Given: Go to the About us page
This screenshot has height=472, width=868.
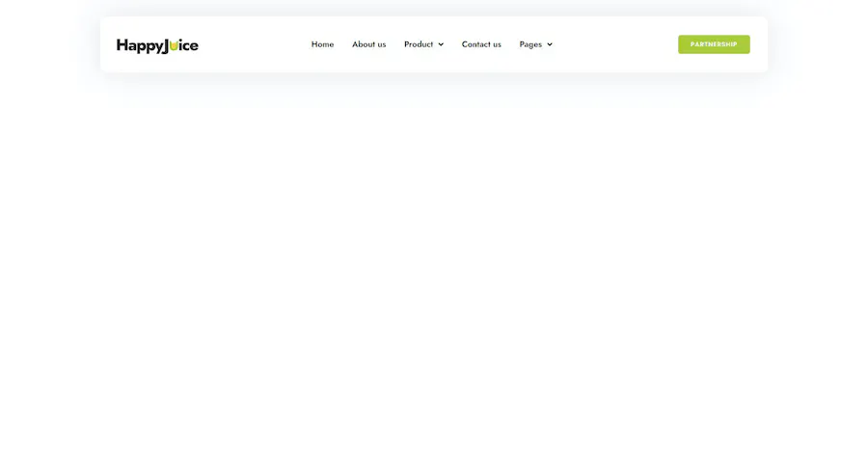Looking at the screenshot, I should (x=368, y=44).
